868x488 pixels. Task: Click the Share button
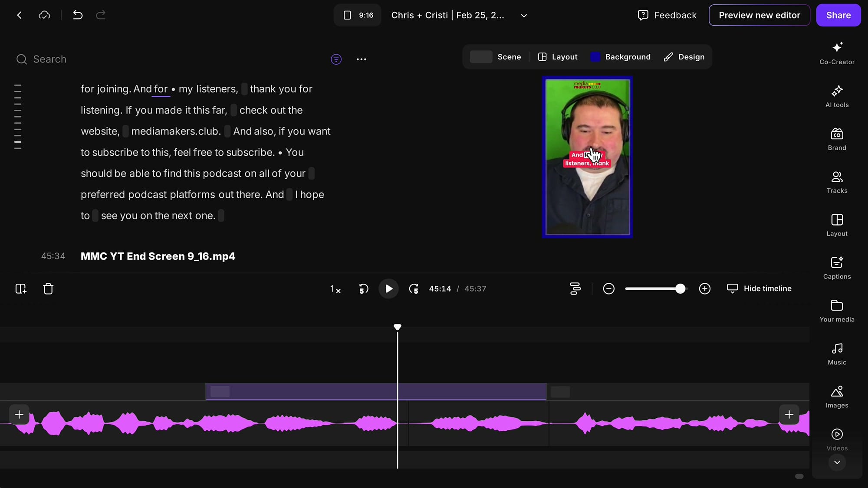pyautogui.click(x=838, y=15)
